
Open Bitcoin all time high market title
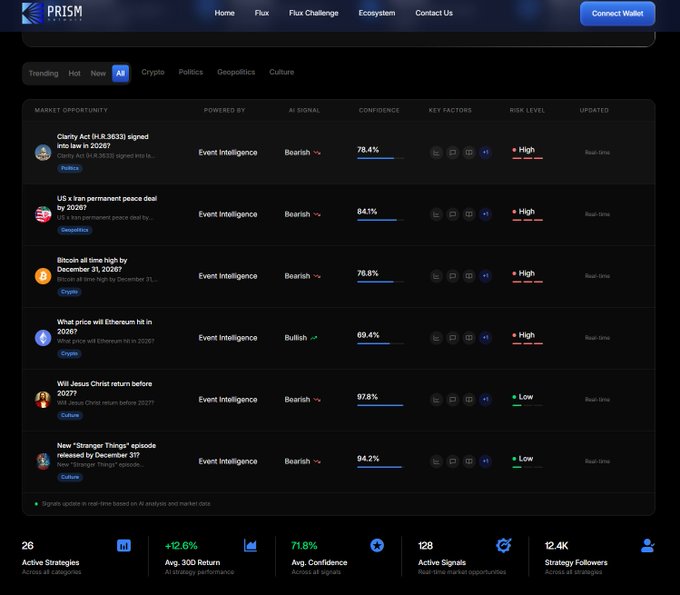pyautogui.click(x=92, y=265)
